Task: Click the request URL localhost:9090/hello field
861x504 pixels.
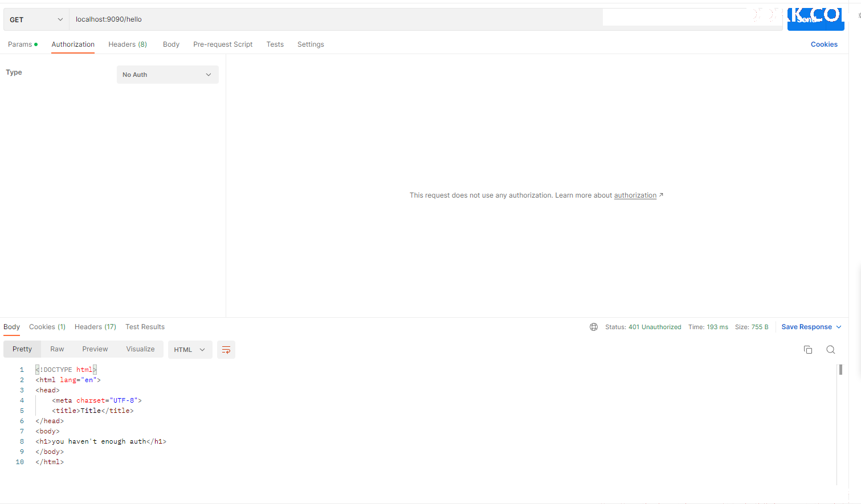Action: [x=336, y=19]
